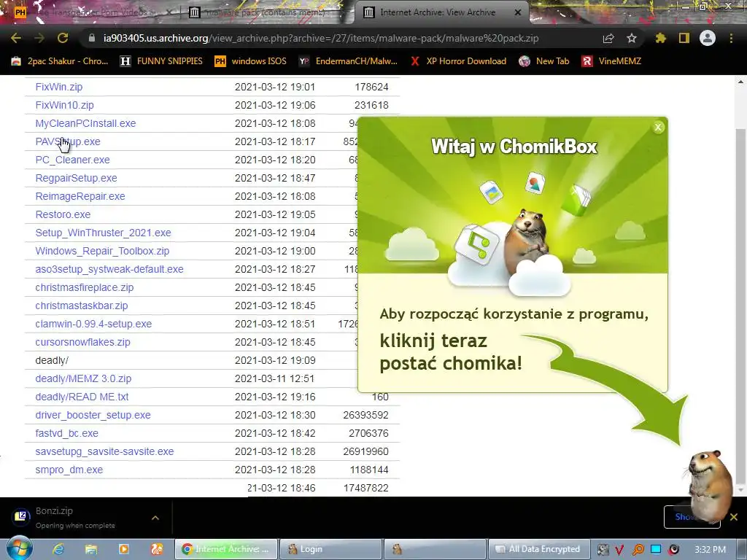Open the clamwin-0.99.4-setup.exe link
The height and width of the screenshot is (560, 747).
(93, 324)
